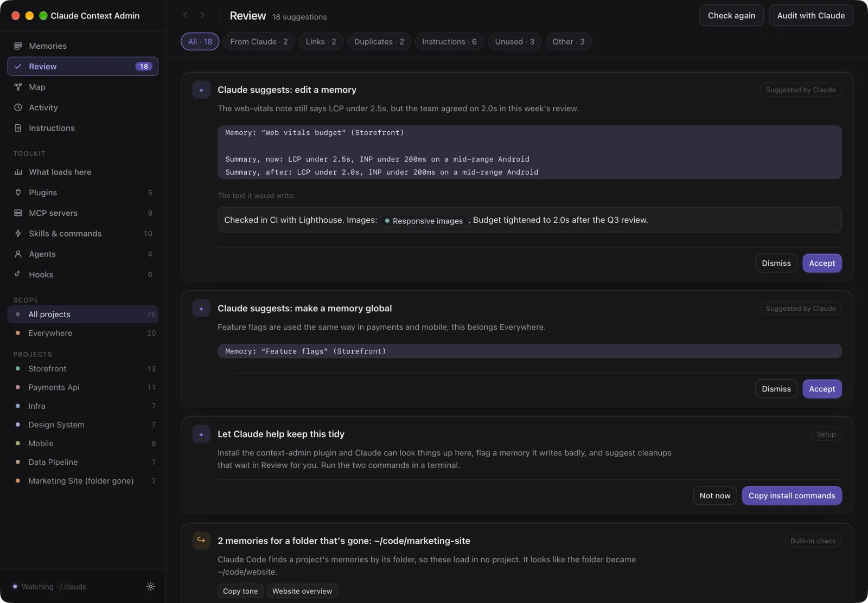Click sparkle icon on make a memory global card
The height and width of the screenshot is (603, 868).
201,309
